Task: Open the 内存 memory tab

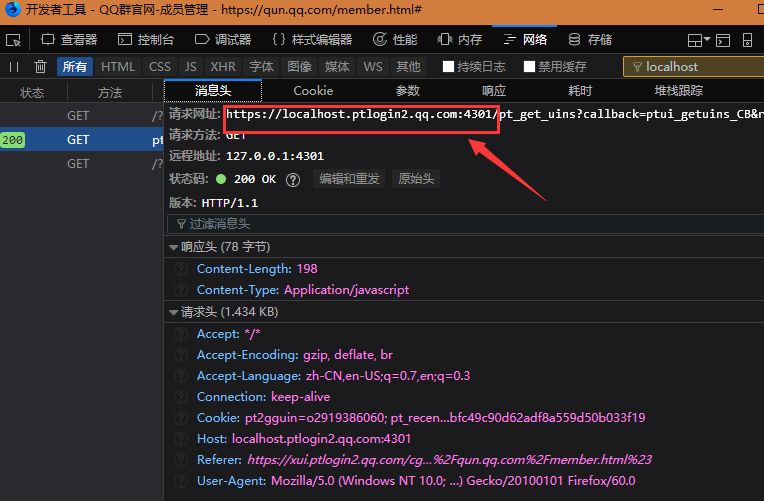Action: [x=459, y=39]
